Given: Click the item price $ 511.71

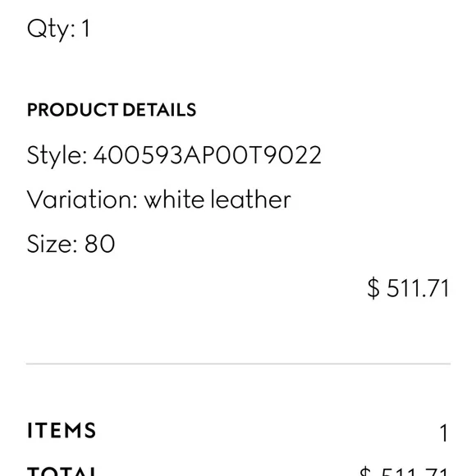Looking at the screenshot, I should point(409,288).
